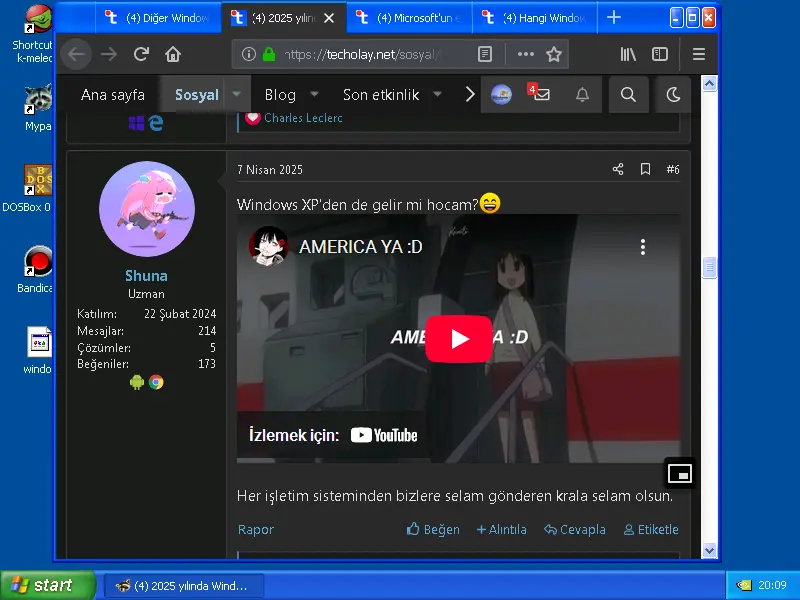Image resolution: width=800 pixels, height=600 pixels.
Task: Tag the user with Etiketle
Action: click(651, 530)
